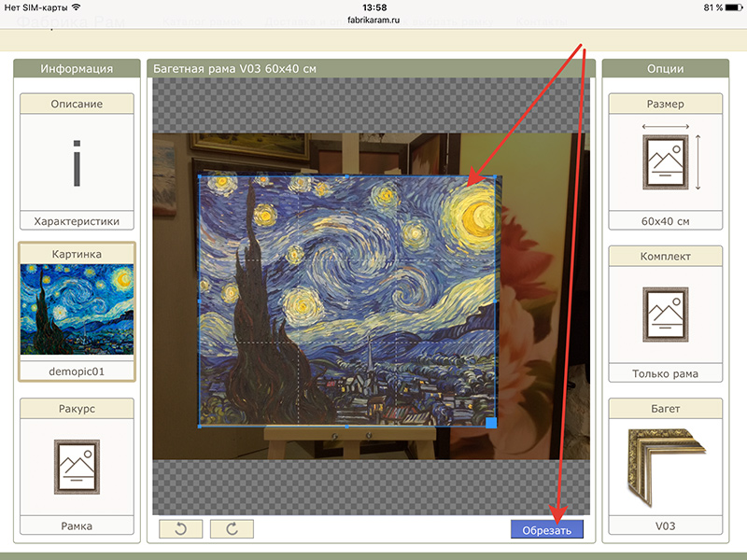Select the gold moulding corner image under Багет
747x560 pixels.
tap(666, 466)
